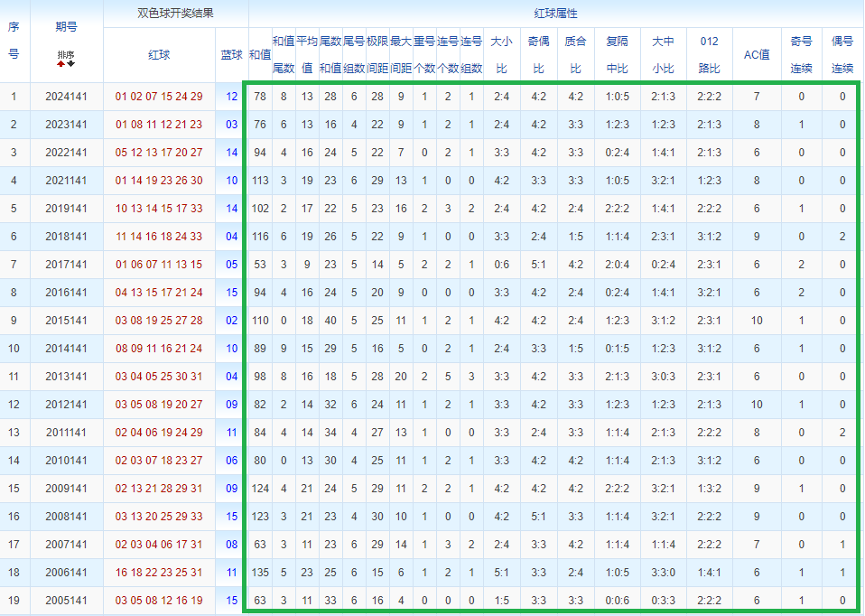Select period number 2024141

[66, 96]
